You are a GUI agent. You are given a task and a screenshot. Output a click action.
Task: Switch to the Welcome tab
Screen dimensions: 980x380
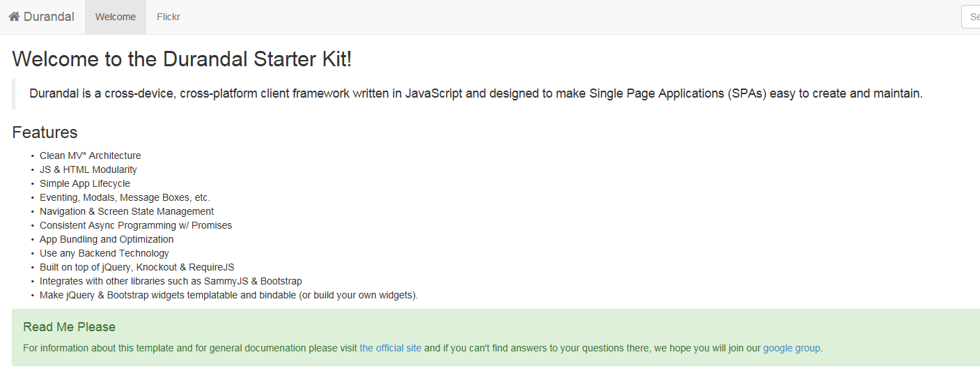[x=116, y=17]
